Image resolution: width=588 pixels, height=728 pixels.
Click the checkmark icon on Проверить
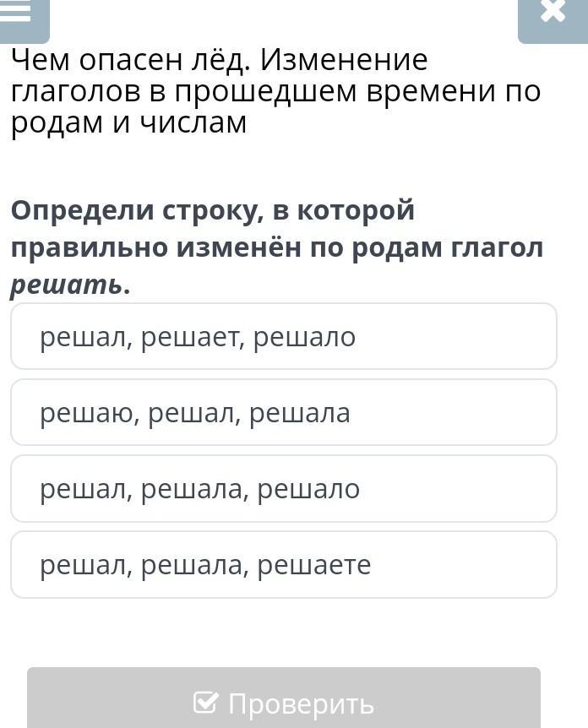[x=205, y=701]
